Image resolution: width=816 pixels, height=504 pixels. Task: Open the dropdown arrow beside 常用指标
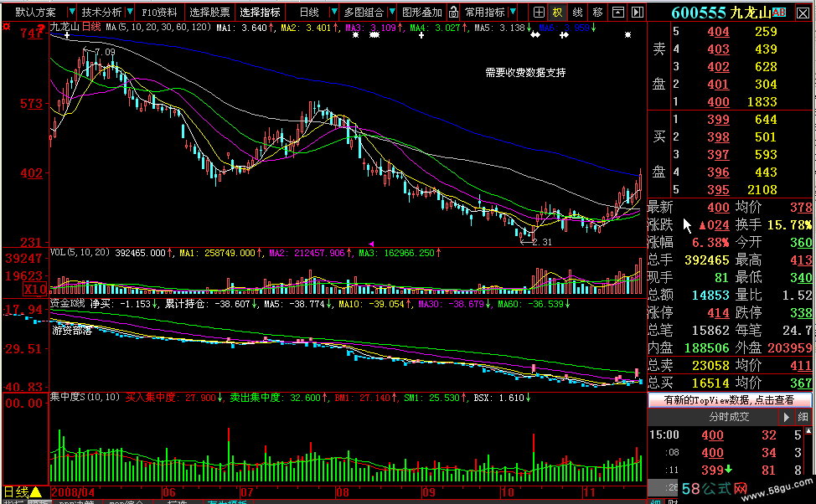513,12
